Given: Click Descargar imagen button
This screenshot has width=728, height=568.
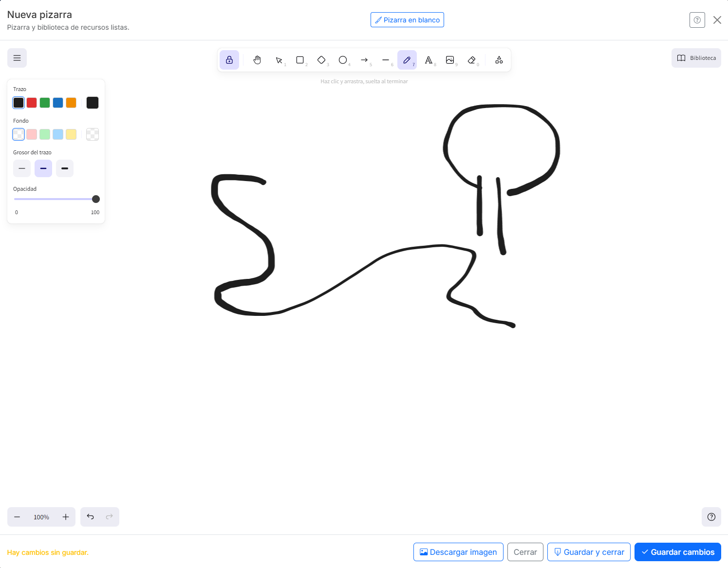Looking at the screenshot, I should point(458,552).
